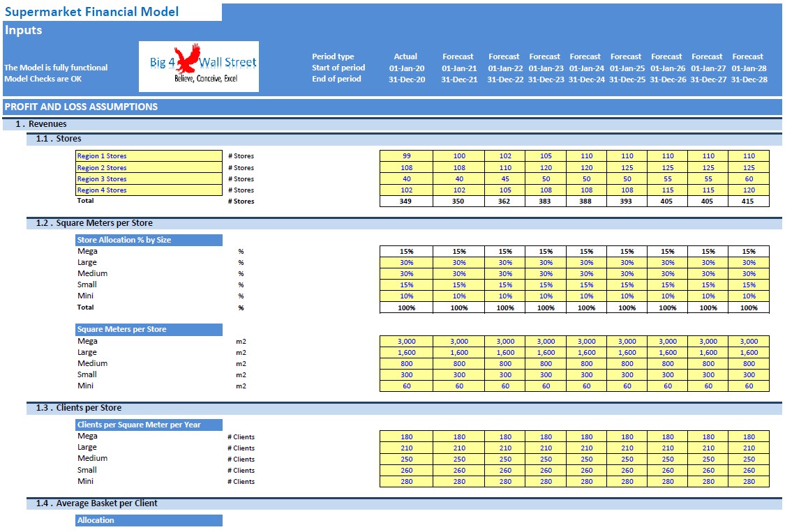Click the 01-Jan-21 start of period date

tap(459, 68)
